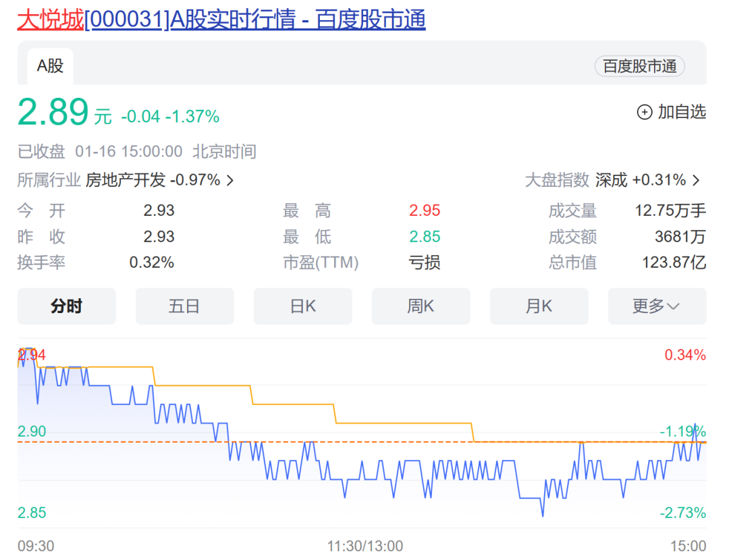Click the 最低 value 2.85

point(425,237)
